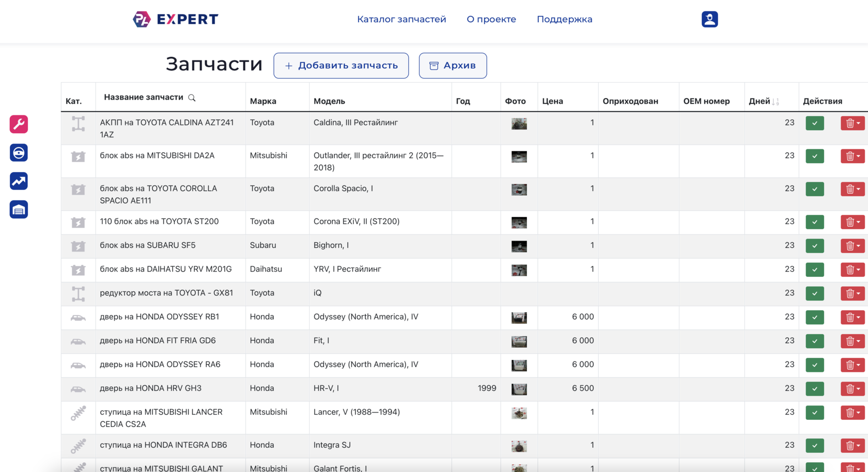
Task: Open delete dropdown for ступица MITSUBISHI LANCER CEDIA row
Action: 853,413
